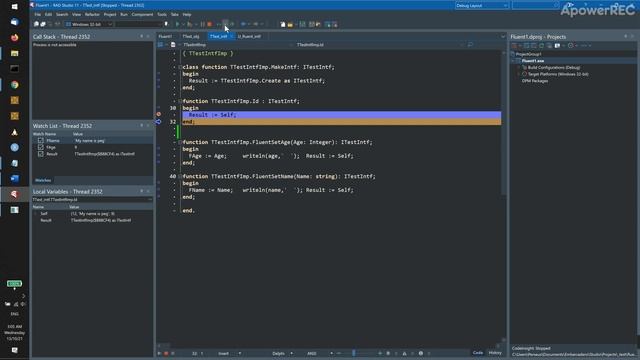Click the Watches tab in Watch List
The width and height of the screenshot is (640, 360).
tap(43, 180)
